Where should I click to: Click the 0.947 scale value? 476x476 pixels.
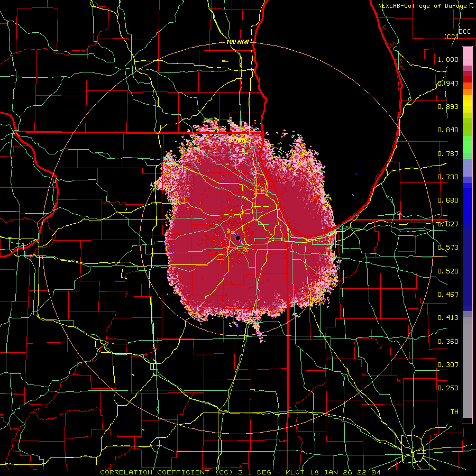pyautogui.click(x=448, y=83)
